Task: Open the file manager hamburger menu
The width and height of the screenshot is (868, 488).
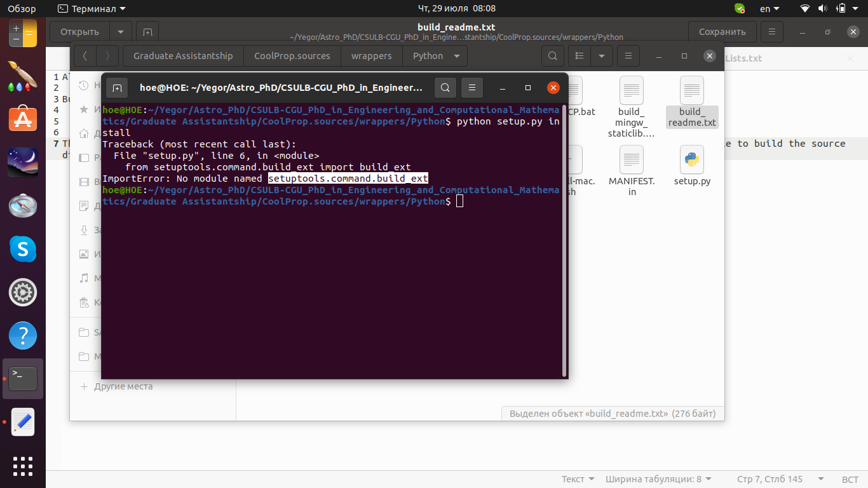Action: 628,56
